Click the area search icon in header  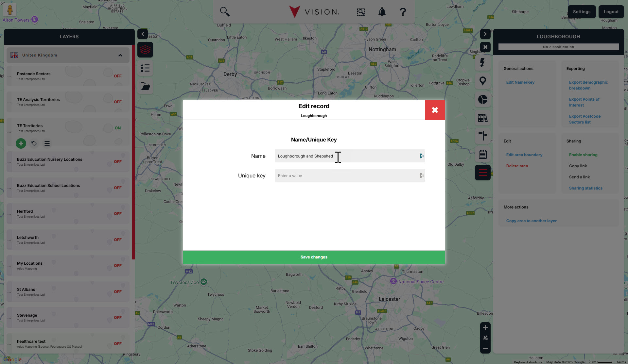[361, 12]
